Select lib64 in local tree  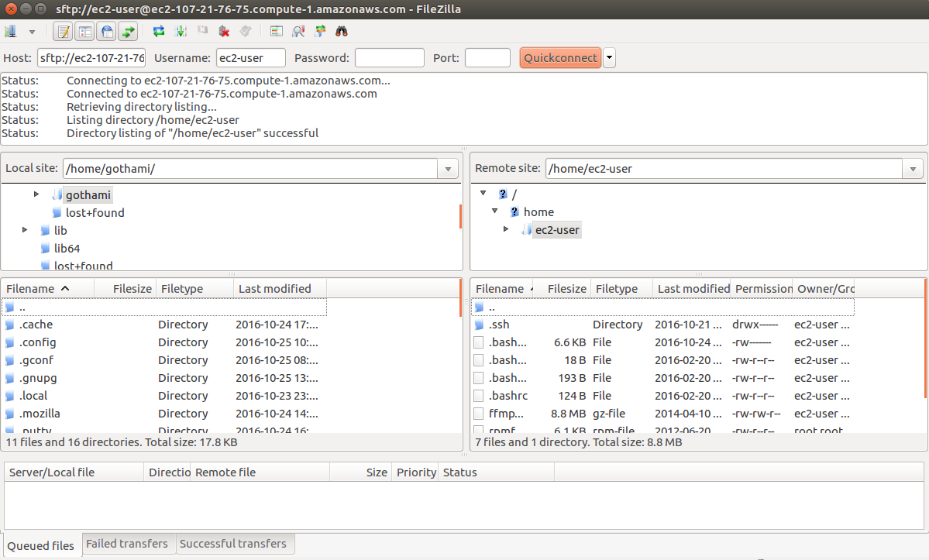point(67,248)
